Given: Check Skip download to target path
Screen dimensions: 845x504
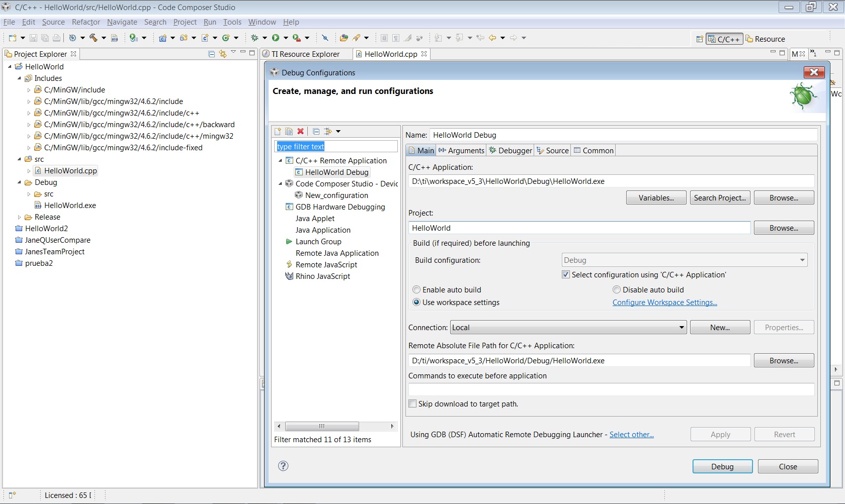Looking at the screenshot, I should [412, 404].
